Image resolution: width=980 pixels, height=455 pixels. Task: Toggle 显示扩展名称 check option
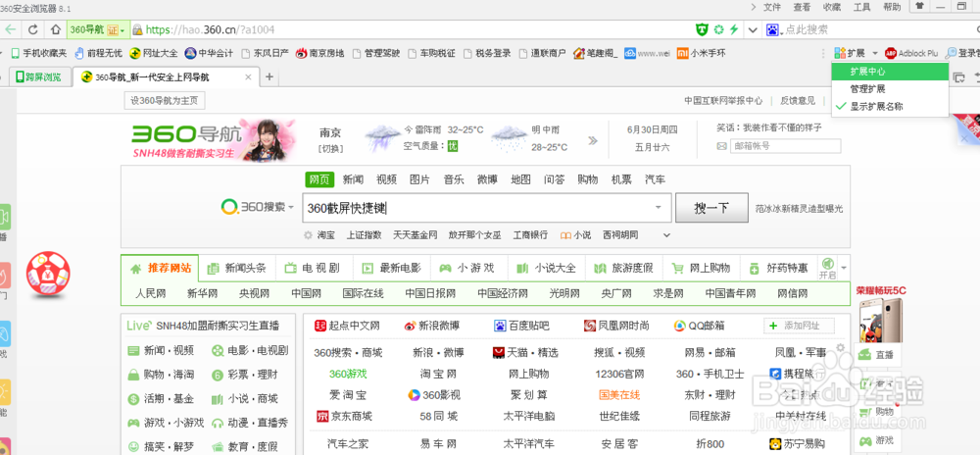(890, 106)
